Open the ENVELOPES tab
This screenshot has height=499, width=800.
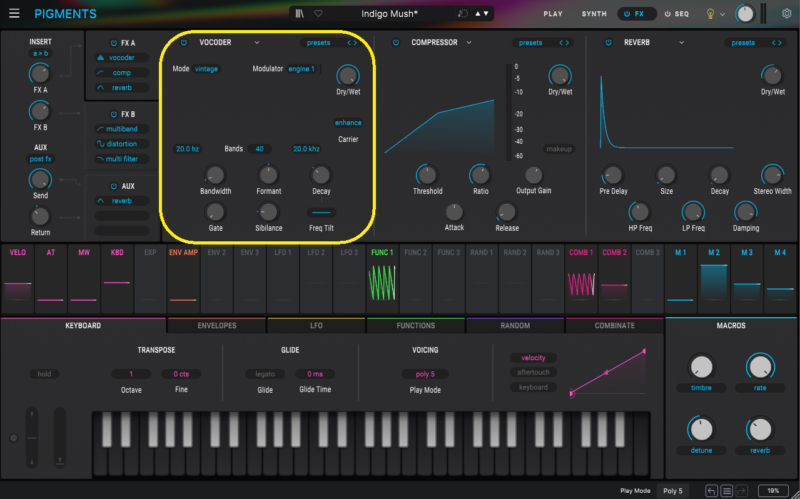217,326
